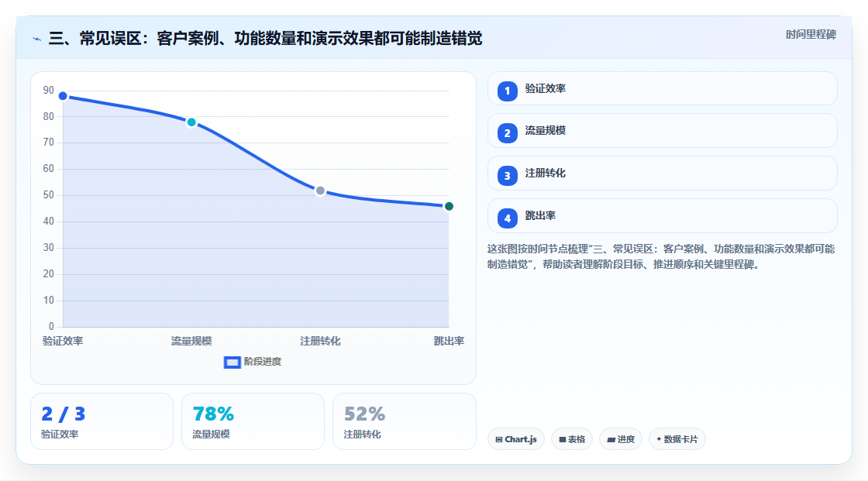Viewport: 868px width, 481px height.
Task: Click the 注册转化 x-axis label
Action: point(320,342)
